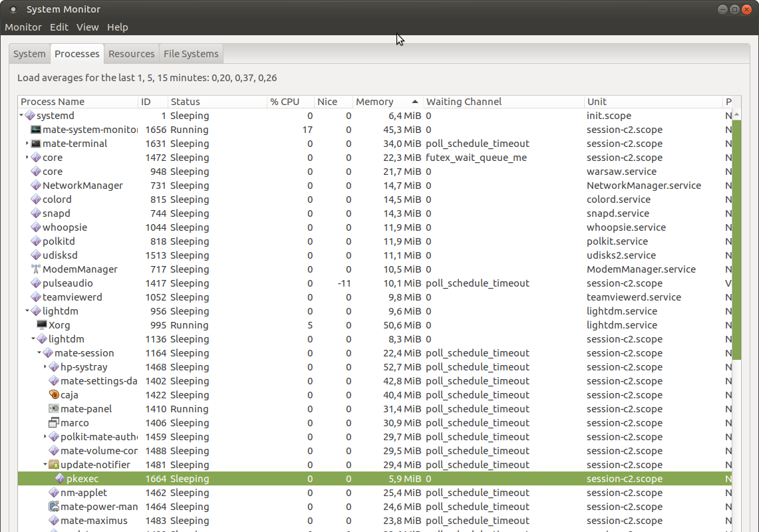The width and height of the screenshot is (759, 532).
Task: Click the mate-power-man process icon
Action: click(54, 507)
